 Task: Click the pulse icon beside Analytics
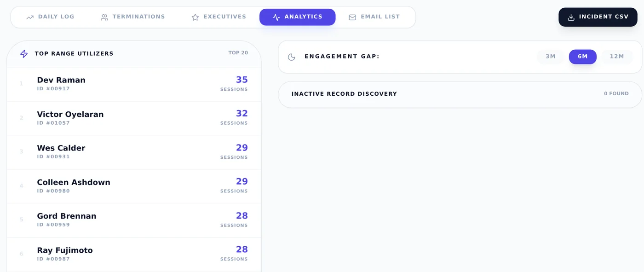(276, 17)
